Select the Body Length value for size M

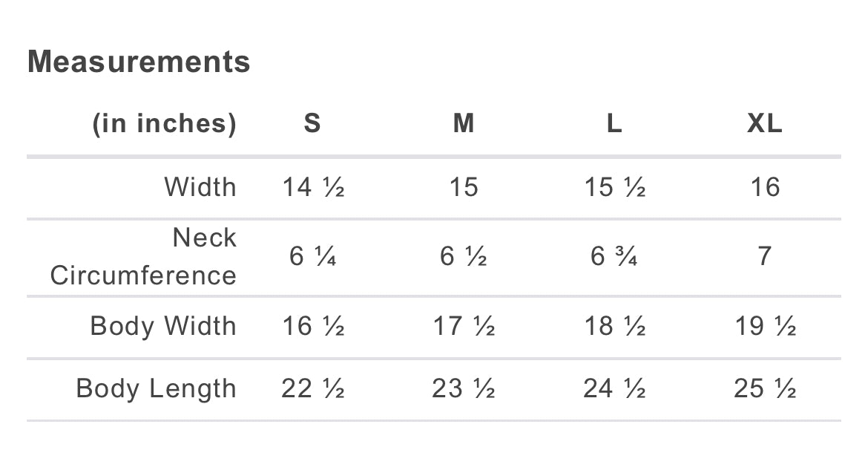tap(464, 388)
